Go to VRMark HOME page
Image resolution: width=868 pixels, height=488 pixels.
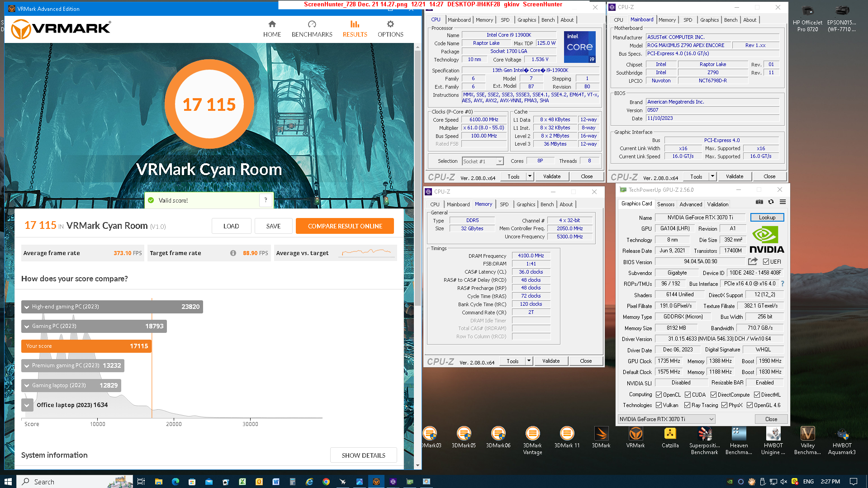pos(272,29)
